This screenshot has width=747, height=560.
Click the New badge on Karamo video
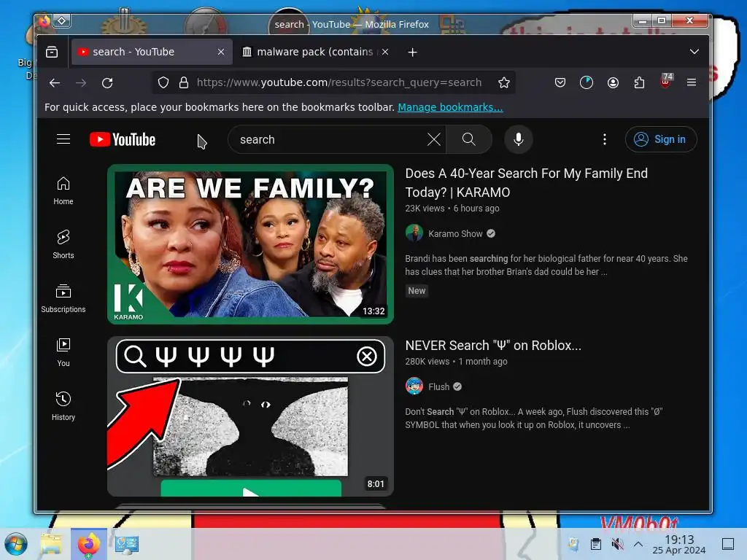(417, 290)
